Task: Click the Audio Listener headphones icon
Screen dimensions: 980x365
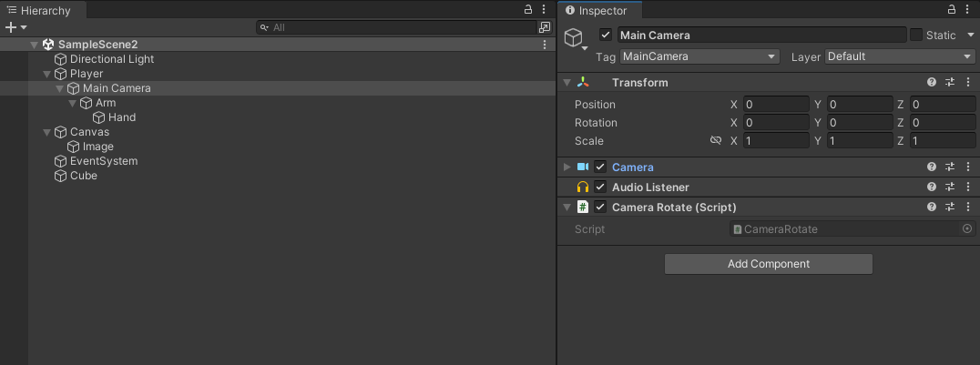Action: pyautogui.click(x=583, y=187)
